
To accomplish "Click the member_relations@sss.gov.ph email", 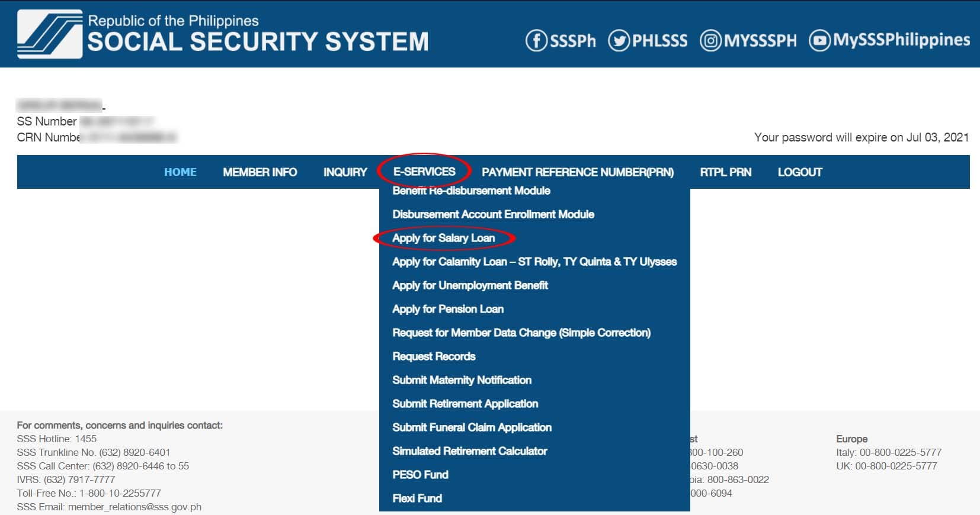I will click(x=134, y=507).
